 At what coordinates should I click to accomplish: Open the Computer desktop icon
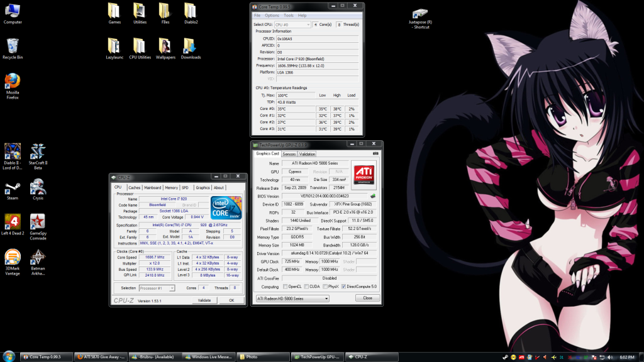pos(13,14)
